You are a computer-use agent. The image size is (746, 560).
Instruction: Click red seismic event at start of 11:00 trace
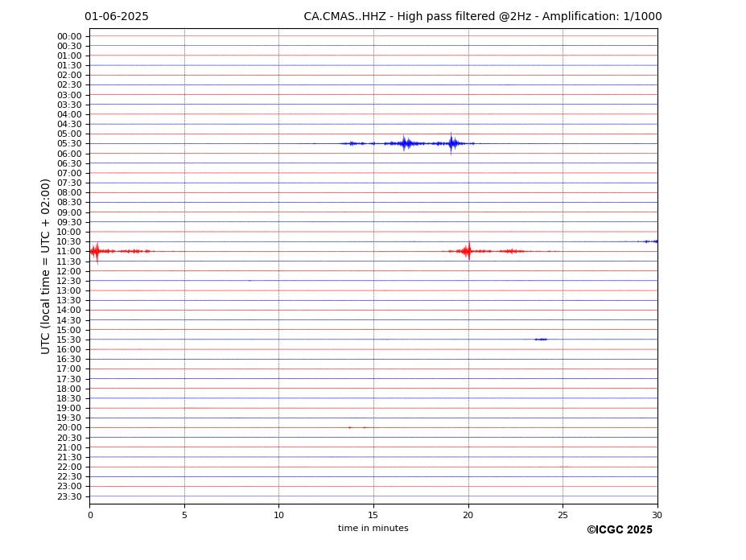122,251
